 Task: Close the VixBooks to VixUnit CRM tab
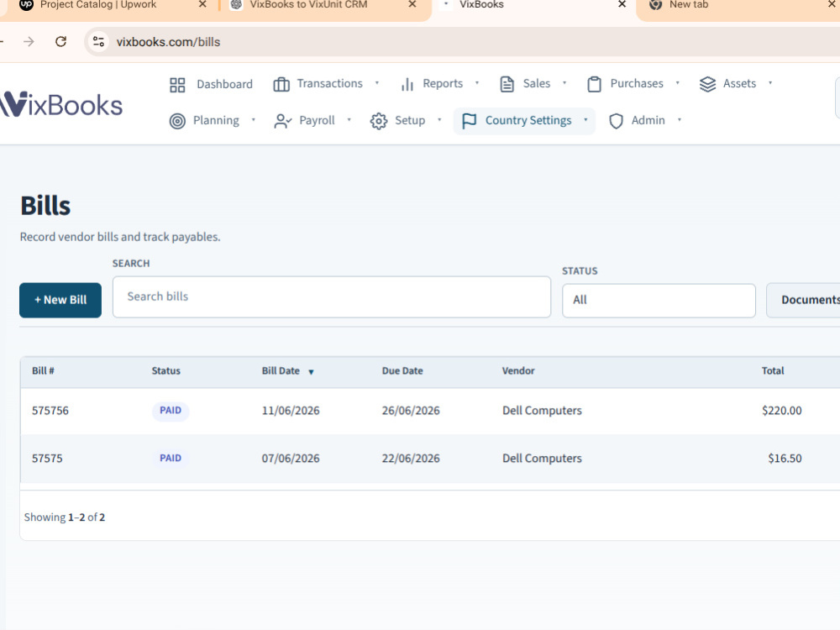pos(412,4)
